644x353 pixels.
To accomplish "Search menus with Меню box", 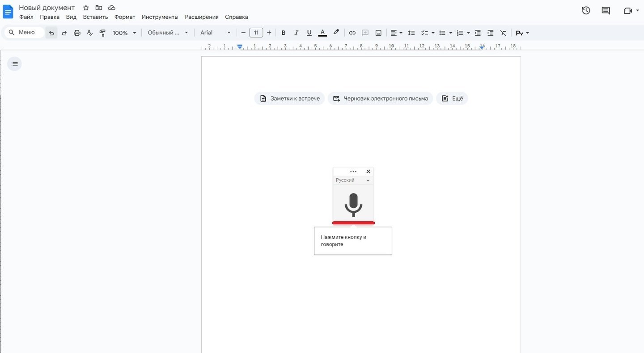I will point(24,33).
